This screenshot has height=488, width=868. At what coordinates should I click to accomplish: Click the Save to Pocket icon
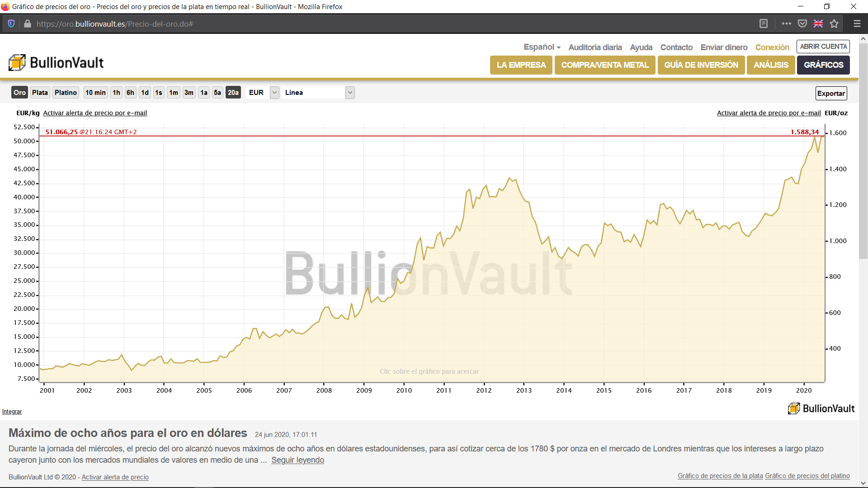click(x=802, y=23)
